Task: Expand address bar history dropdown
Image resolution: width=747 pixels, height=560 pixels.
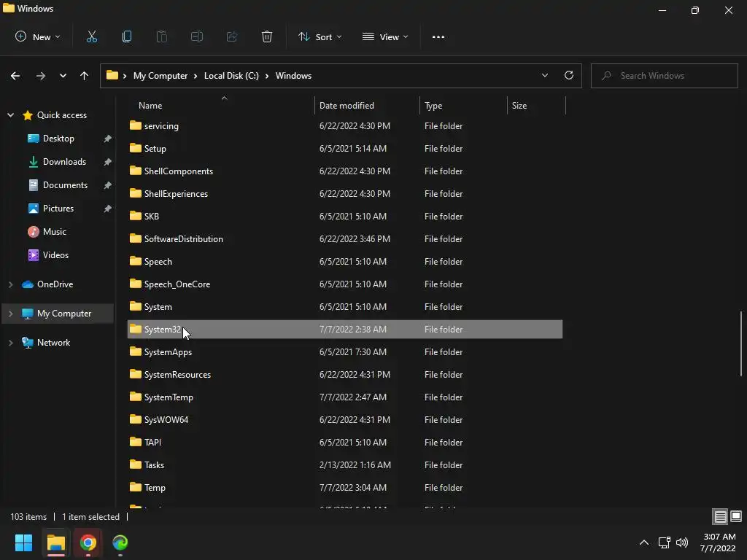Action: tap(544, 75)
